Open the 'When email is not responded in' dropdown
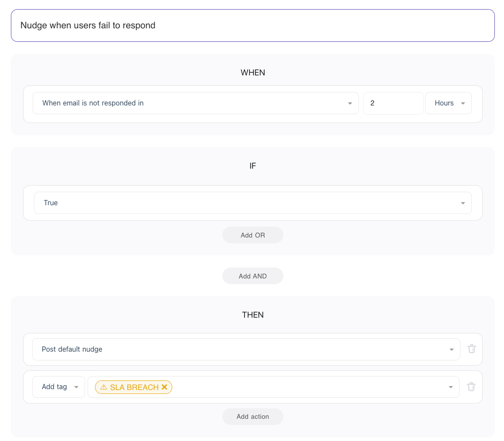The width and height of the screenshot is (504, 441). [192, 103]
